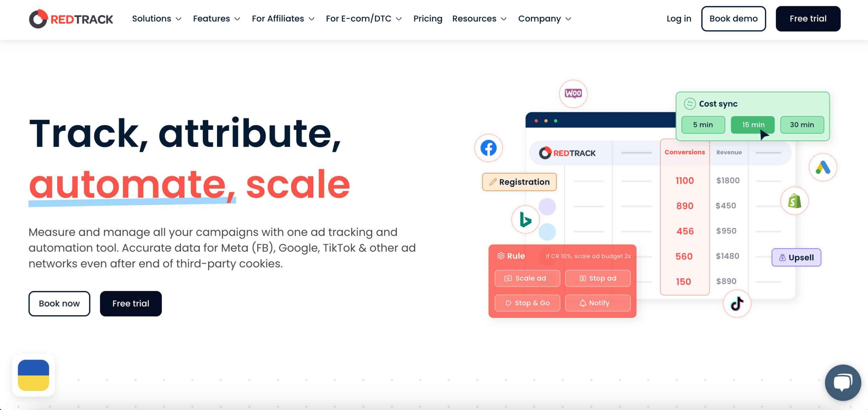Expand the Solutions dropdown menu

[156, 18]
